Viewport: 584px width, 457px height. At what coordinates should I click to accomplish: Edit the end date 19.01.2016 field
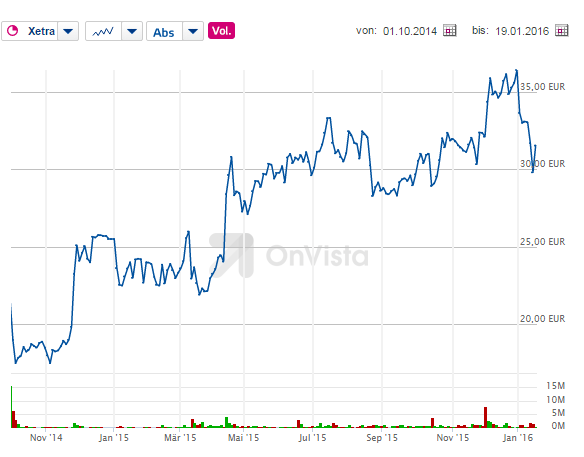click(522, 31)
